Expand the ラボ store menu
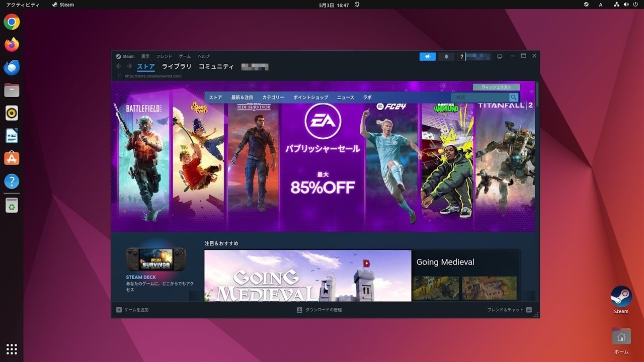This screenshot has width=644, height=362. 367,98
